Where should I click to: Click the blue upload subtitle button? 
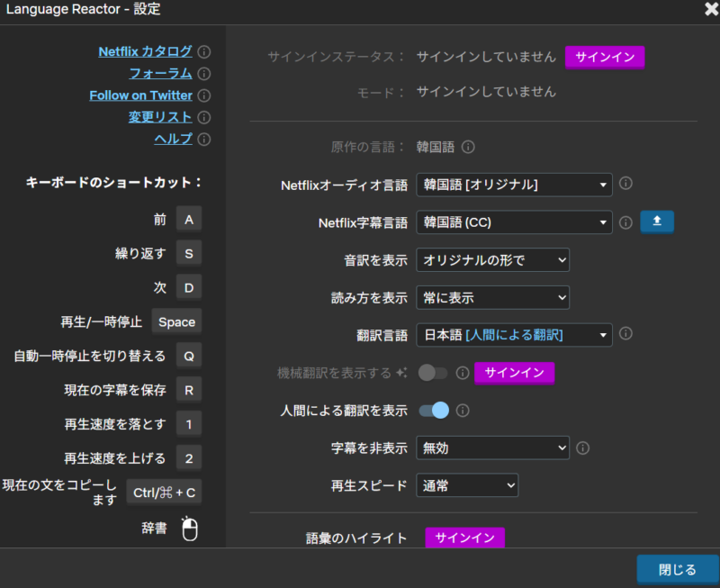click(657, 222)
